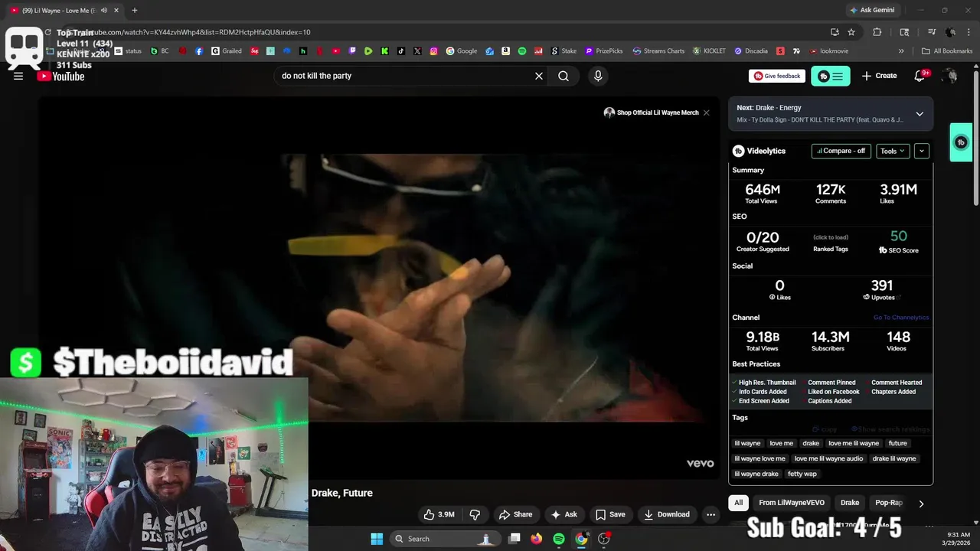Follow the Go To Channelytics link
Screen dimensions: 980x551
900,318
